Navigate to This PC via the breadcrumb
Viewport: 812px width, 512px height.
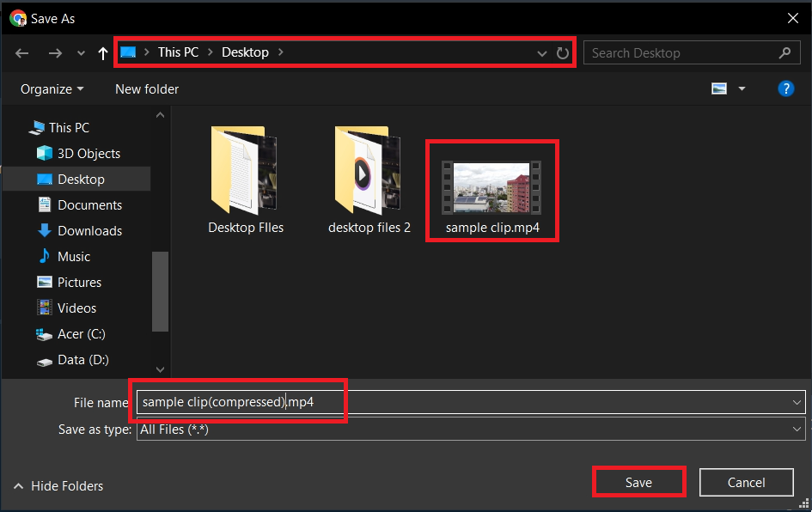pyautogui.click(x=178, y=52)
